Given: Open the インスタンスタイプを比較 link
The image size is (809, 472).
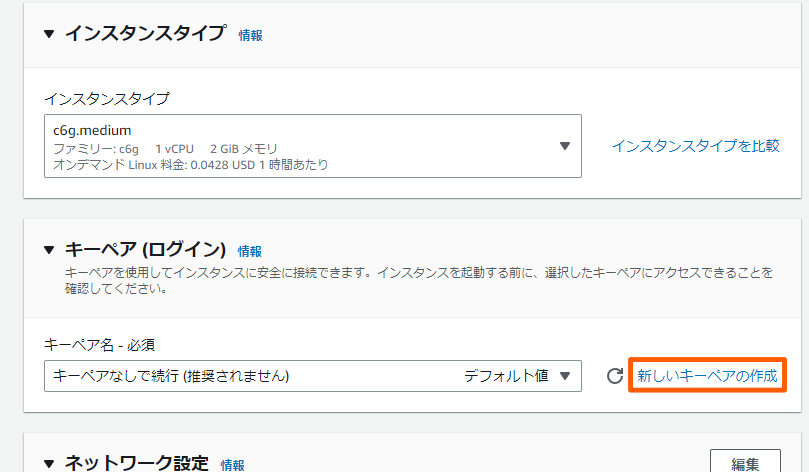Looking at the screenshot, I should 695,146.
